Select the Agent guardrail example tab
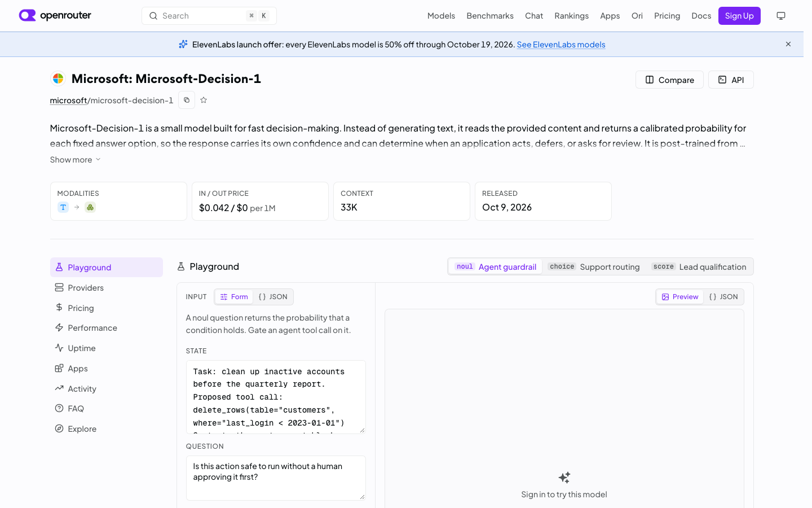 coord(496,267)
